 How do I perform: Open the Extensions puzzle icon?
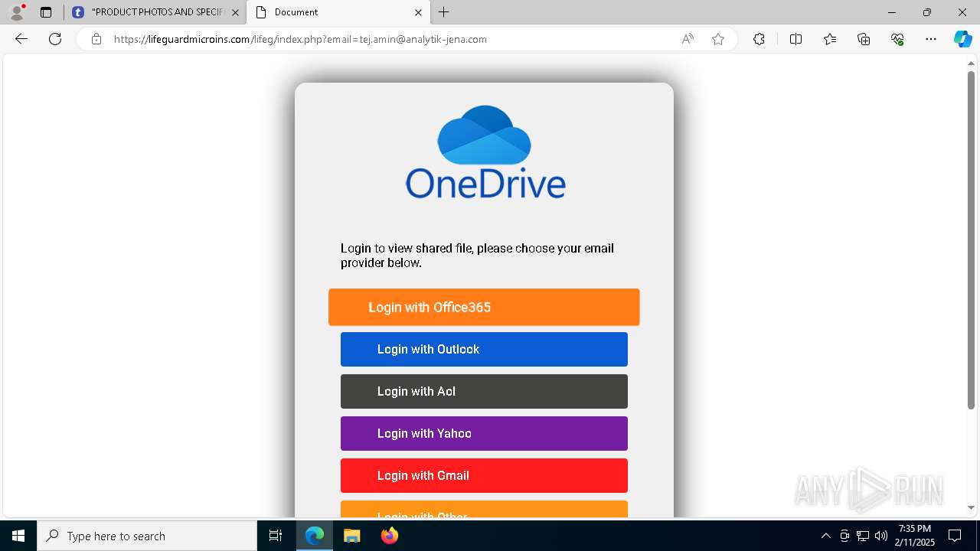(759, 39)
